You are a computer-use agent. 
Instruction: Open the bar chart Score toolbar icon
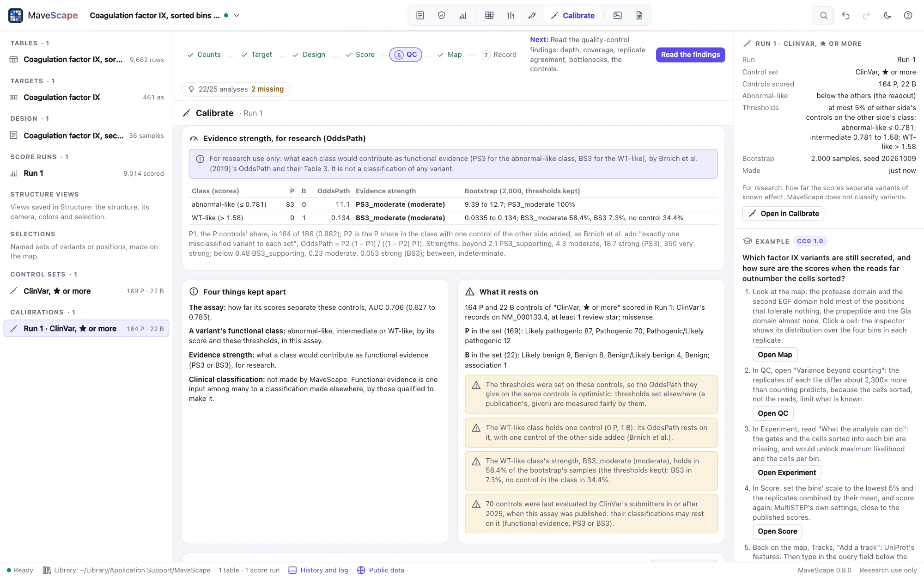click(x=463, y=15)
